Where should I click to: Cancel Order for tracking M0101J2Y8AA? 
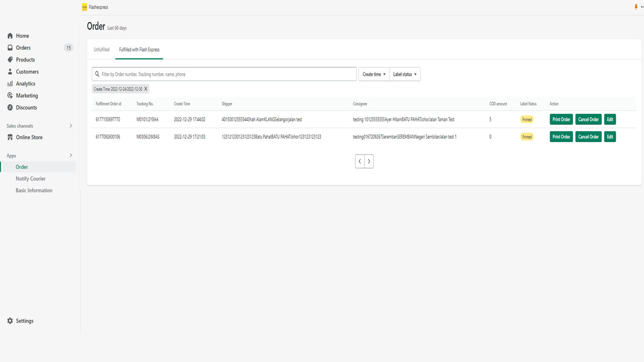pos(588,119)
